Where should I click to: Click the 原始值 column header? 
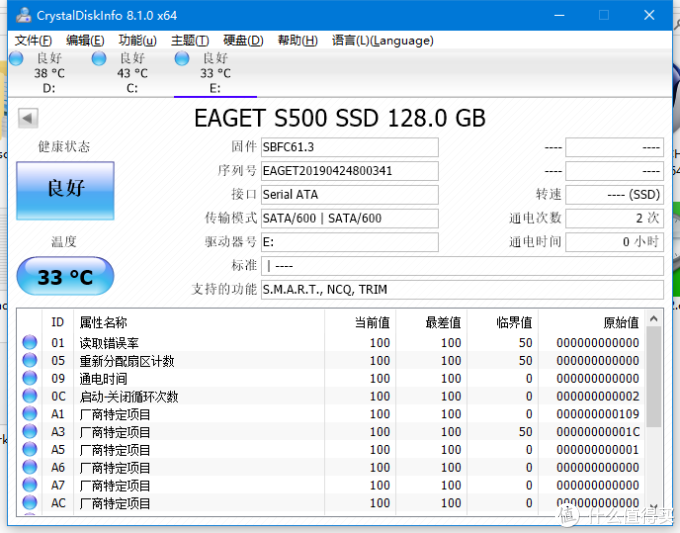pos(591,322)
